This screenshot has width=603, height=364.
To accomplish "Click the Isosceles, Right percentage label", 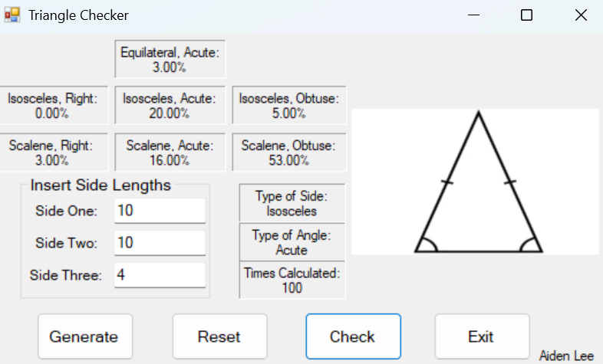I will [x=53, y=106].
